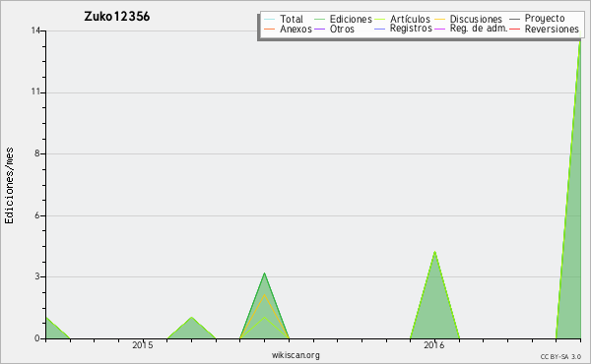Click the Zuko12356 chart title
Viewport: 591px width, 364px height.
pos(117,17)
